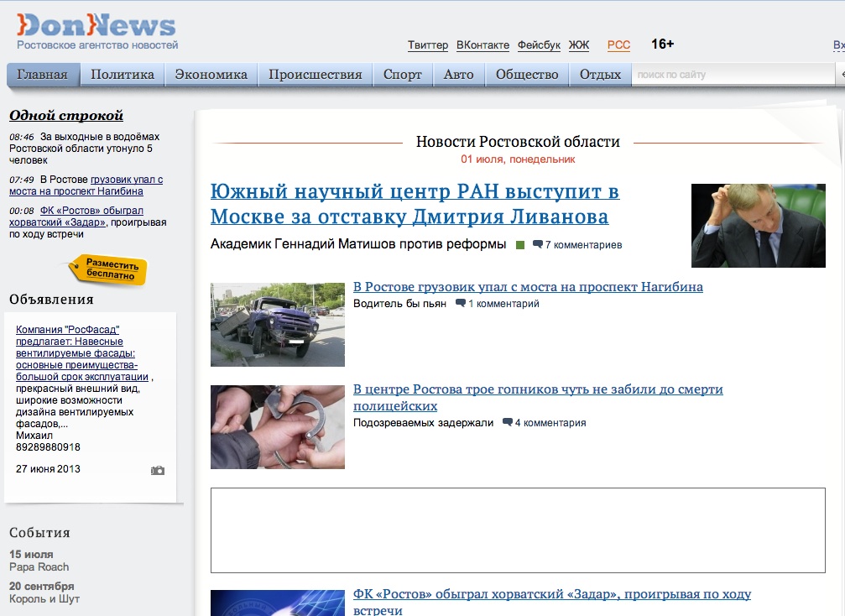Click the yellow Разместить бесплатно tag
This screenshot has height=616, width=845.
(109, 269)
